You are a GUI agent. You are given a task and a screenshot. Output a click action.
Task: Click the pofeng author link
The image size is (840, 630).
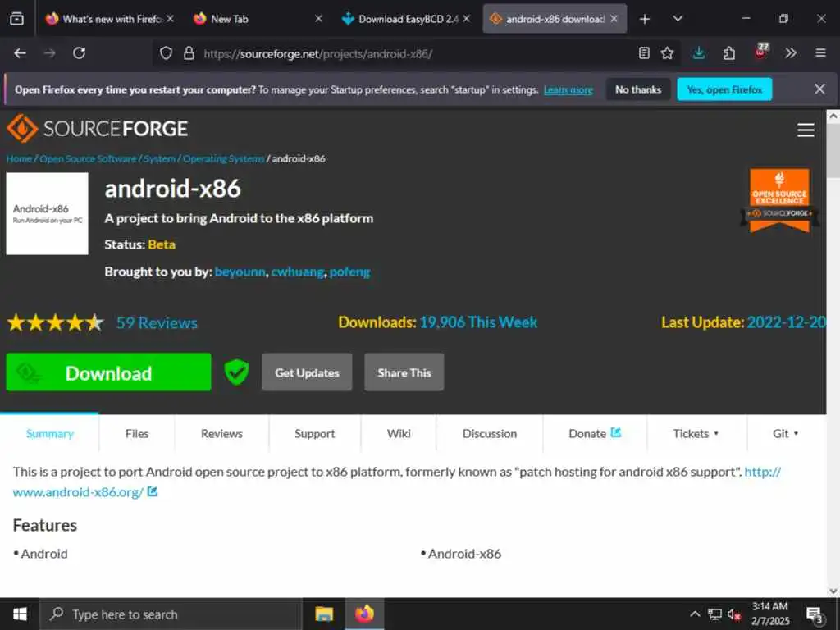point(349,272)
